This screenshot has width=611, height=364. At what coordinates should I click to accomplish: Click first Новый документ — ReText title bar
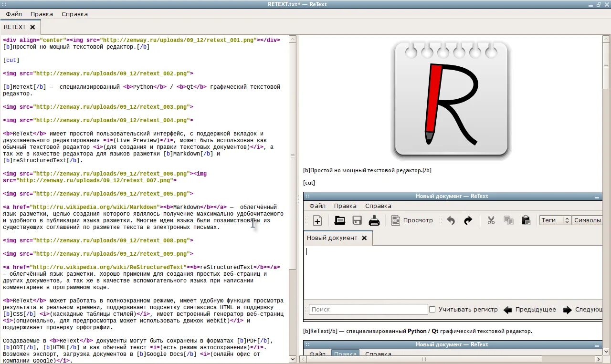coord(452,196)
